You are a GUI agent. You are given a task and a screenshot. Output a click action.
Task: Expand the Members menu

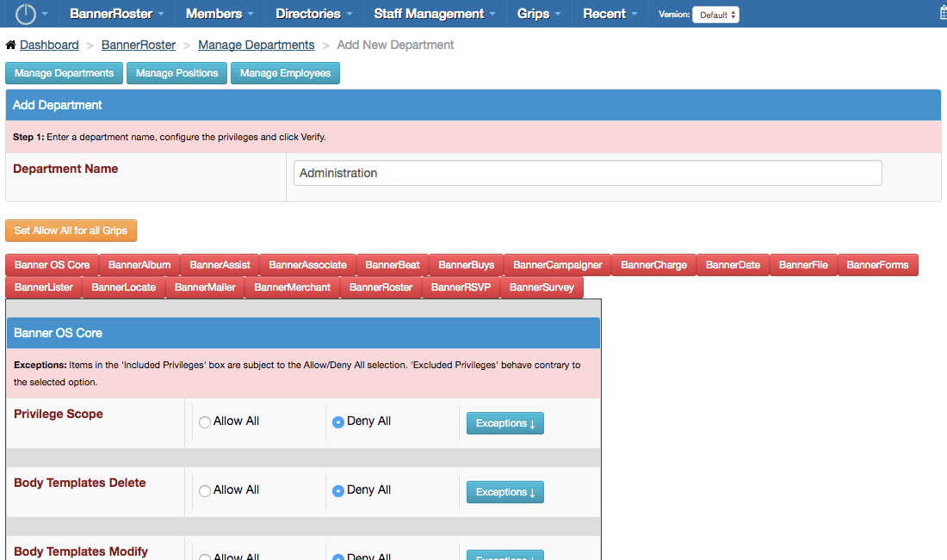pos(220,13)
